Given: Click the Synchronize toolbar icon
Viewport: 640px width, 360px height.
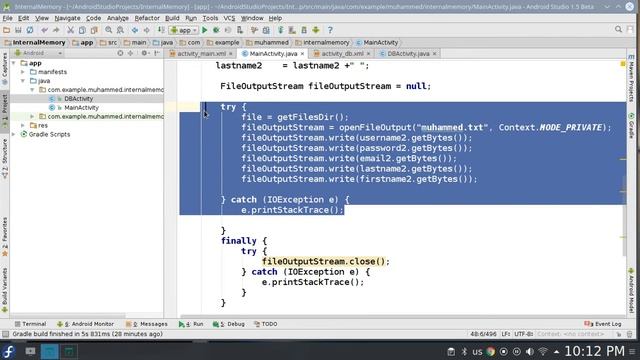Looking at the screenshot, I should pos(30,30).
